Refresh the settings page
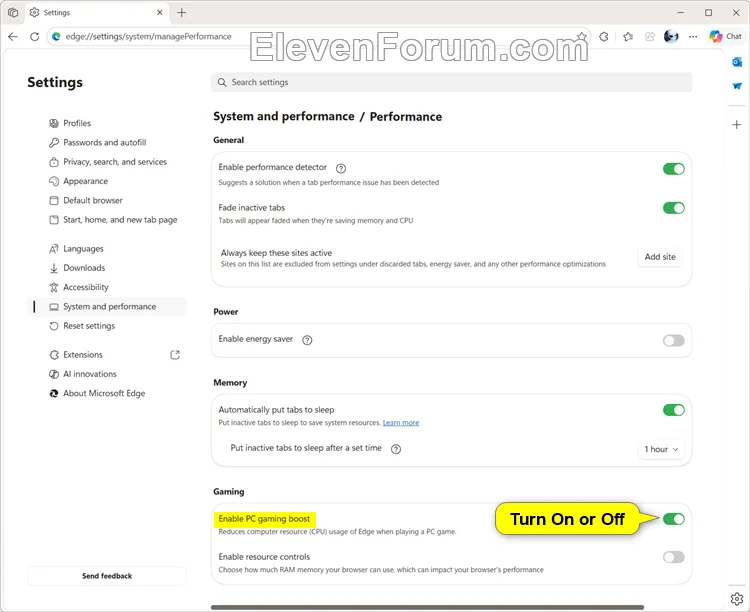Image resolution: width=750 pixels, height=612 pixels. coord(34,36)
